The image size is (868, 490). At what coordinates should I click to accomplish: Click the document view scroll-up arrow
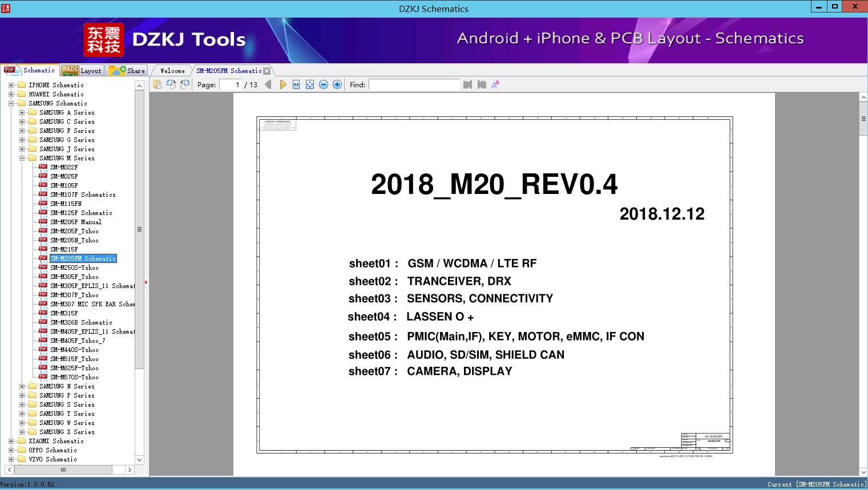point(863,98)
